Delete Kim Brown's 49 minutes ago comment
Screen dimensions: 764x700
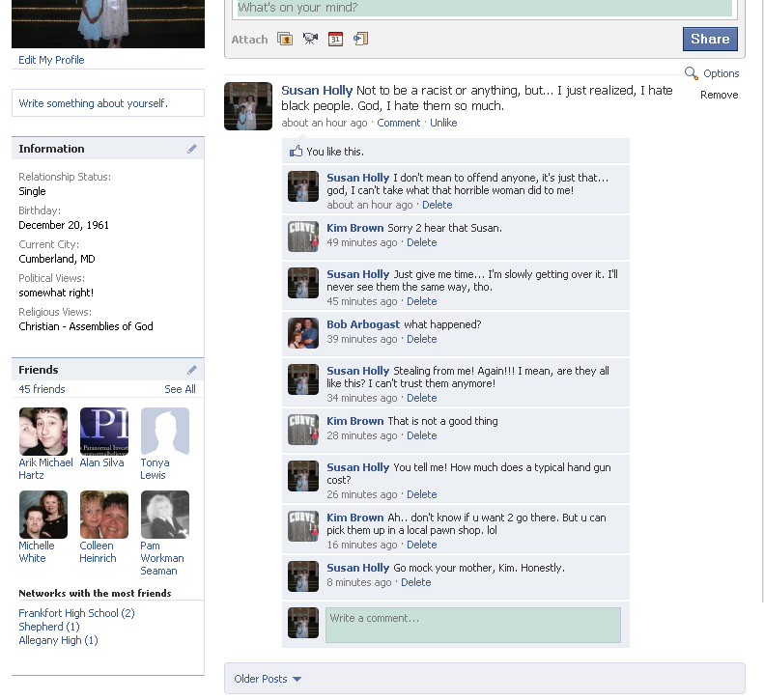(x=422, y=242)
